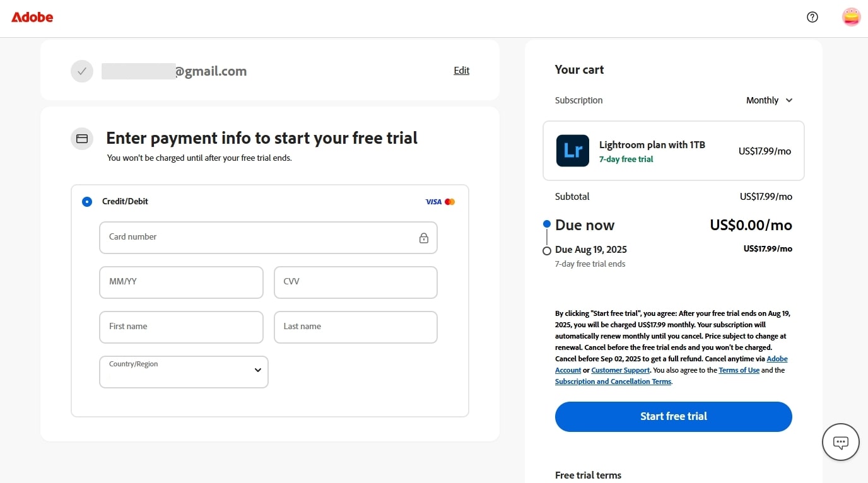This screenshot has width=868, height=483.
Task: Open the chat support bubble
Action: 840,442
